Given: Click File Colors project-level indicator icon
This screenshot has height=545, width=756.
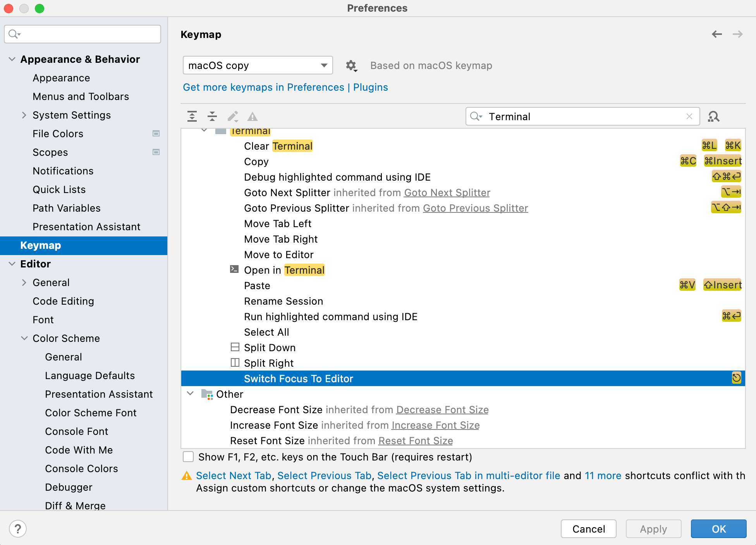Looking at the screenshot, I should [156, 133].
